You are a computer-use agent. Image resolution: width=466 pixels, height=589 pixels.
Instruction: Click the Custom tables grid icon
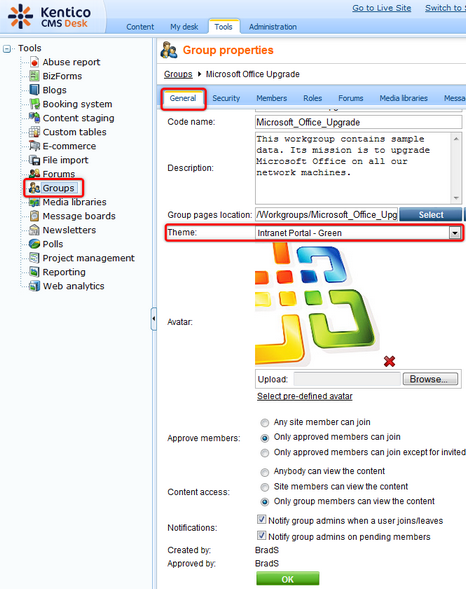click(x=34, y=132)
